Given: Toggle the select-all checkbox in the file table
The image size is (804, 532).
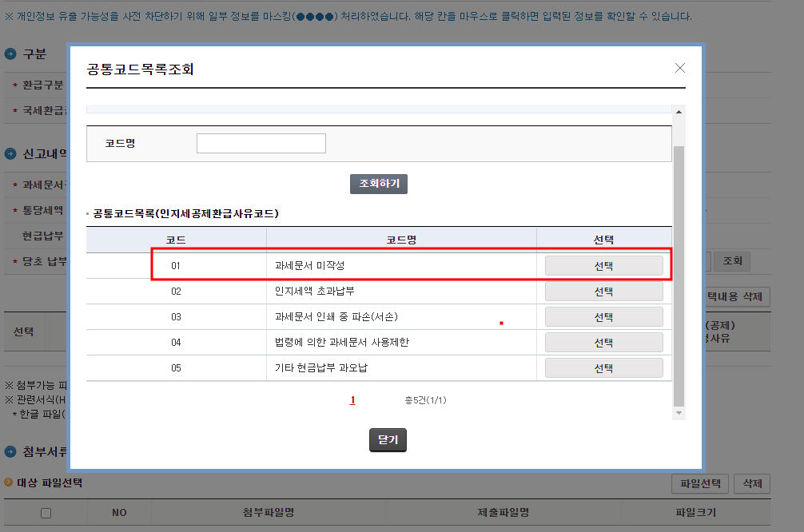Looking at the screenshot, I should (44, 512).
